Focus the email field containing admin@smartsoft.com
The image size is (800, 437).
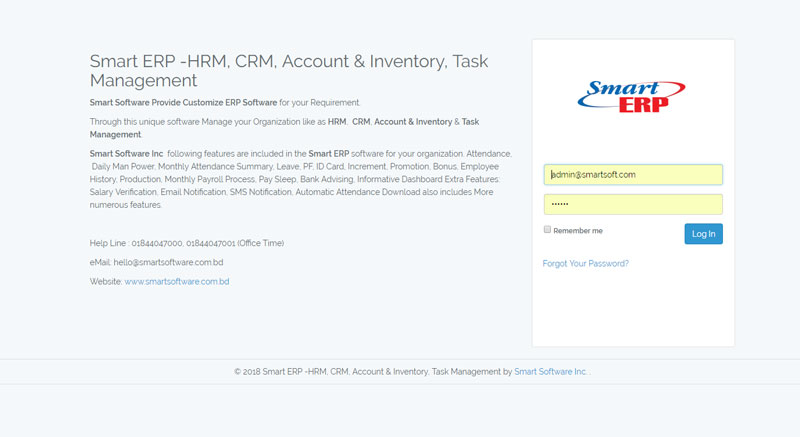coord(633,174)
